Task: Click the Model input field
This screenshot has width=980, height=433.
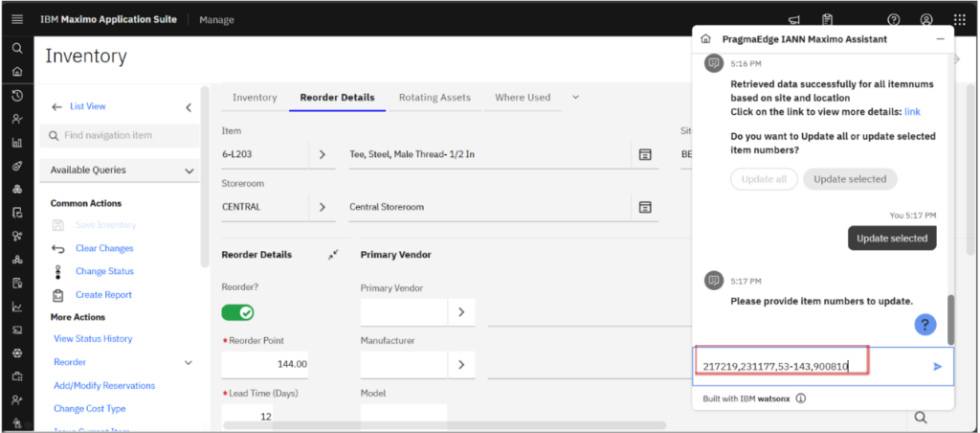Action: (x=404, y=416)
